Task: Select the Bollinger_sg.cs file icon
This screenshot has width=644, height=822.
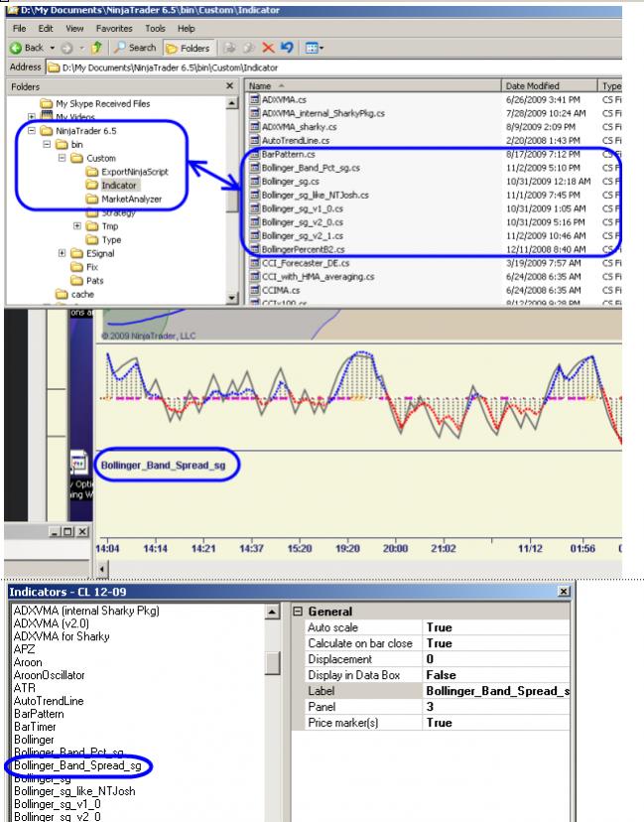Action: (x=255, y=182)
